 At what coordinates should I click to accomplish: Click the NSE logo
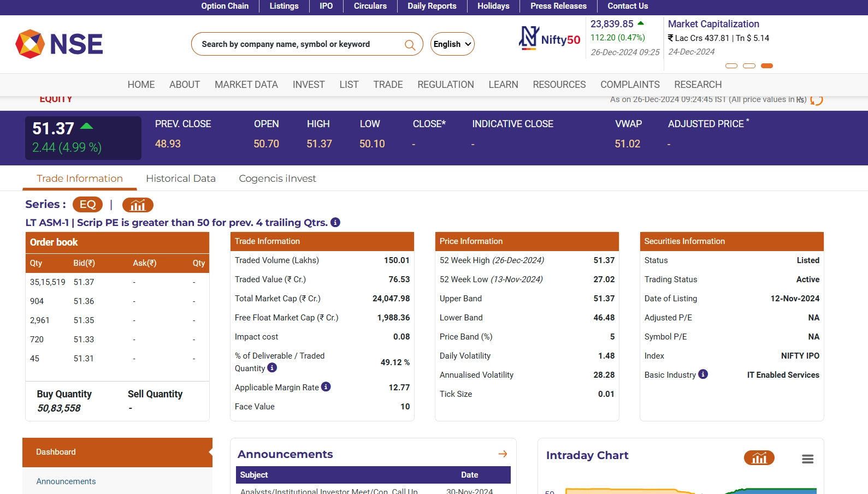[x=59, y=44]
